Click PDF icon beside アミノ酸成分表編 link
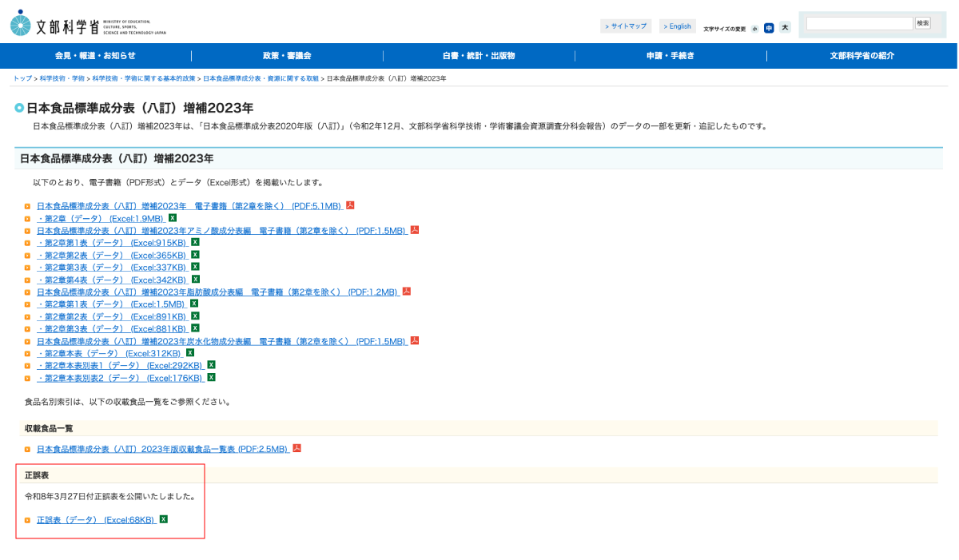 (x=415, y=230)
